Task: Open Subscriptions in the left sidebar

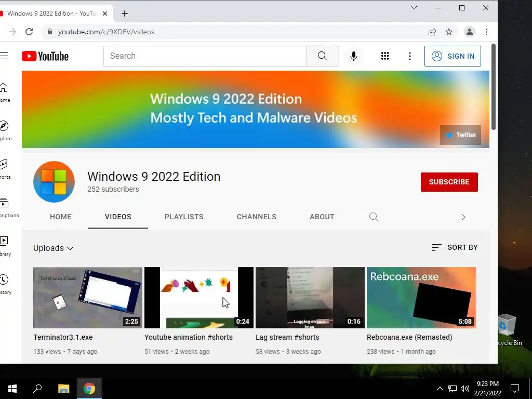Action: 9,207
